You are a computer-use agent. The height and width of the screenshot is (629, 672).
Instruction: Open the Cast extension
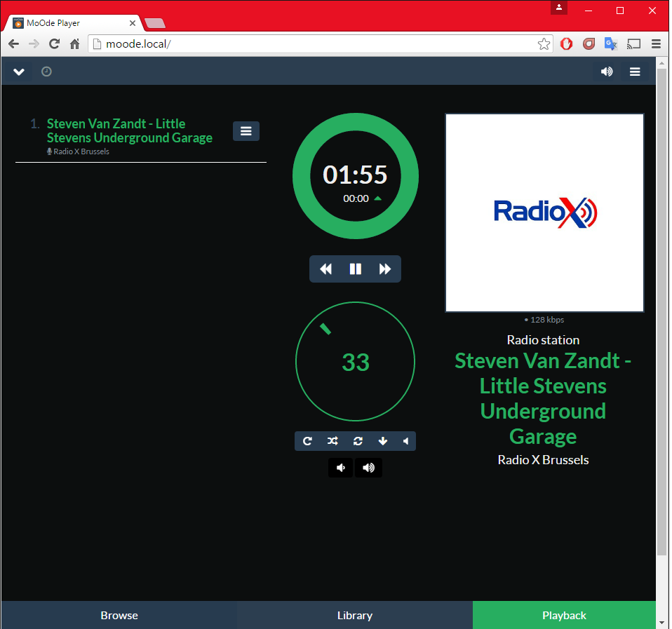click(633, 43)
